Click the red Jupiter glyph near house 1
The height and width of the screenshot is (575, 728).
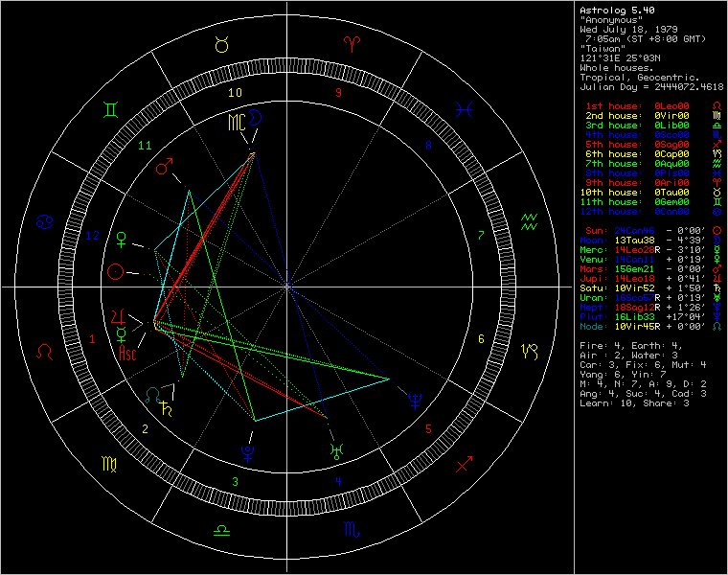point(119,316)
